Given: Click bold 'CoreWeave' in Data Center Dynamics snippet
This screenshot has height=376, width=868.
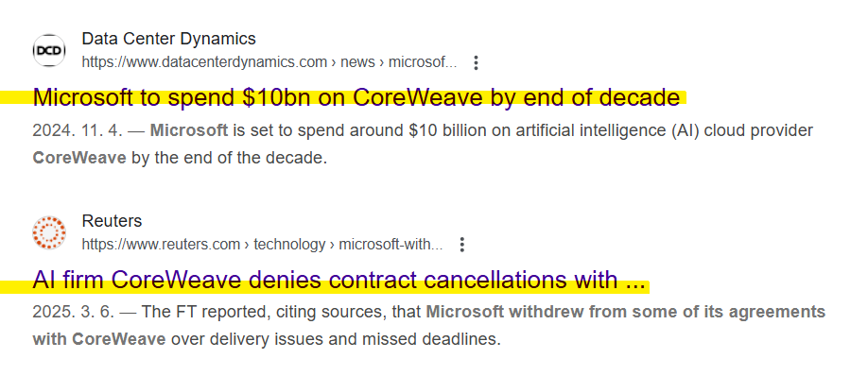Looking at the screenshot, I should click(79, 158).
